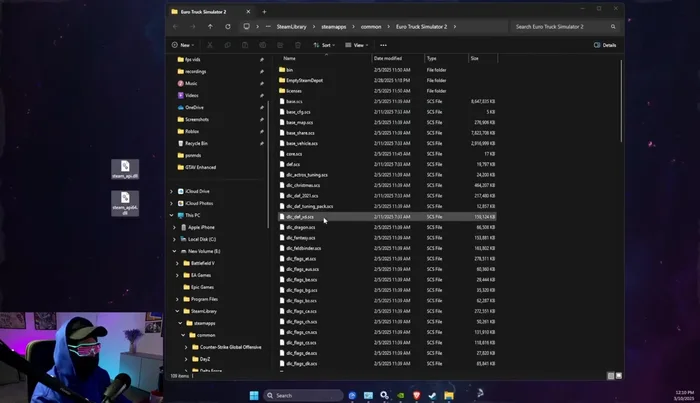The image size is (700, 403).
Task: Open Videos in Quick access
Action: click(x=192, y=96)
